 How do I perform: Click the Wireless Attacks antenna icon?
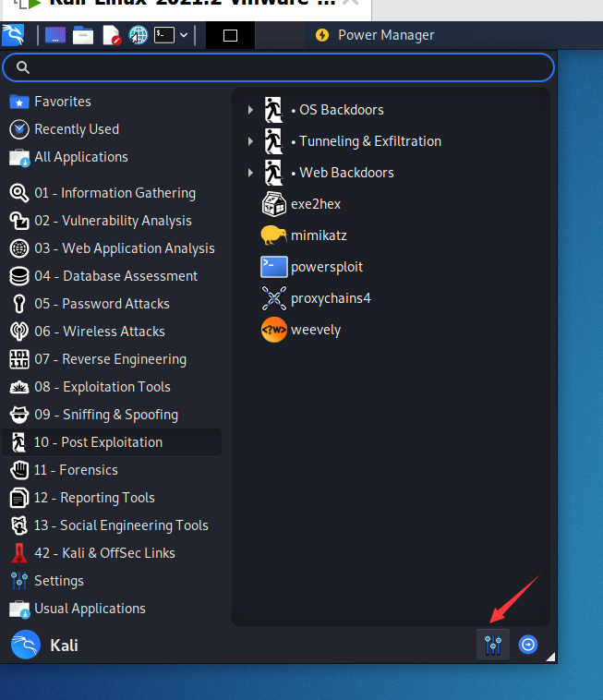click(19, 332)
